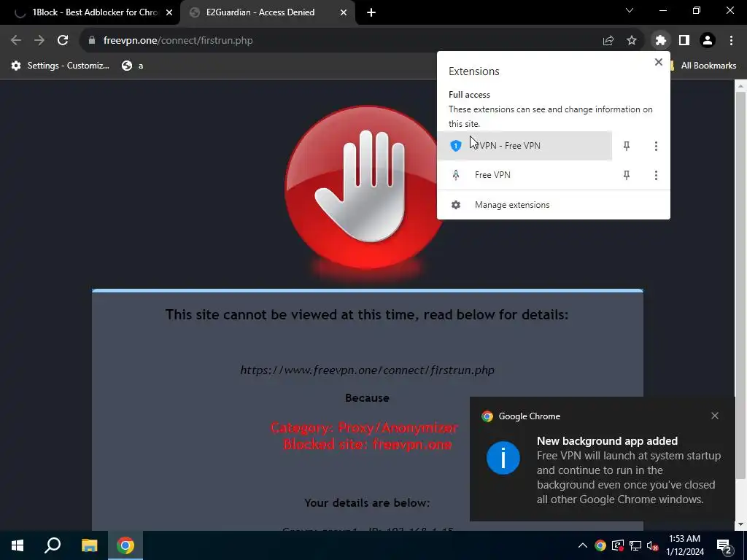Image resolution: width=747 pixels, height=560 pixels.
Task: Open the bookmark named a
Action: click(133, 66)
